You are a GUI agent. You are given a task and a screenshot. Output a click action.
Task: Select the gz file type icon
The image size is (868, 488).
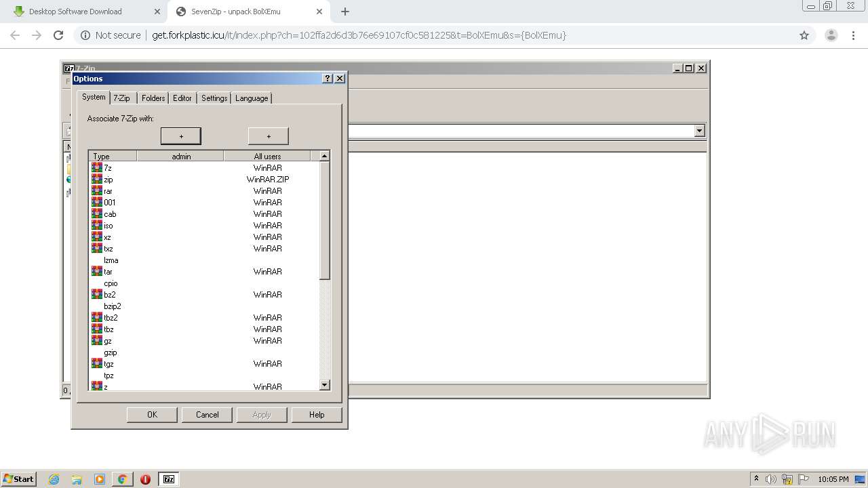(x=97, y=340)
